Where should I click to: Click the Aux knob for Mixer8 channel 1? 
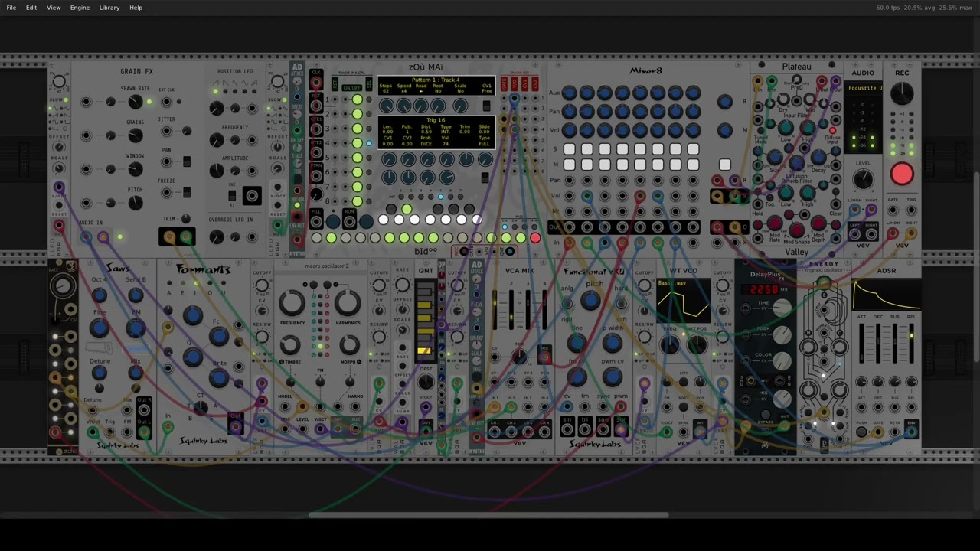(x=569, y=93)
